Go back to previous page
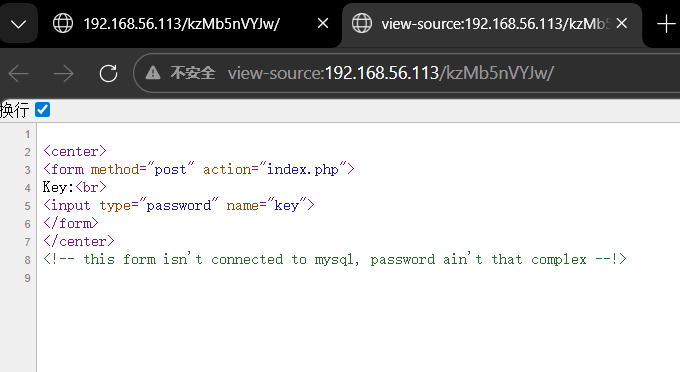This screenshot has height=372, width=680. 19,73
